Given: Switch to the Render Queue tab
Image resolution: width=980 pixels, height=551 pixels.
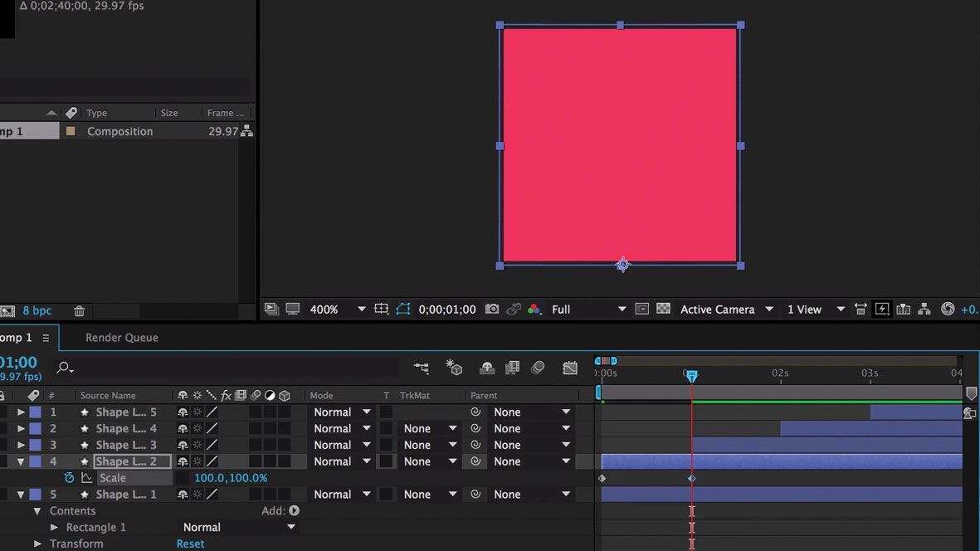Looking at the screenshot, I should pos(121,337).
